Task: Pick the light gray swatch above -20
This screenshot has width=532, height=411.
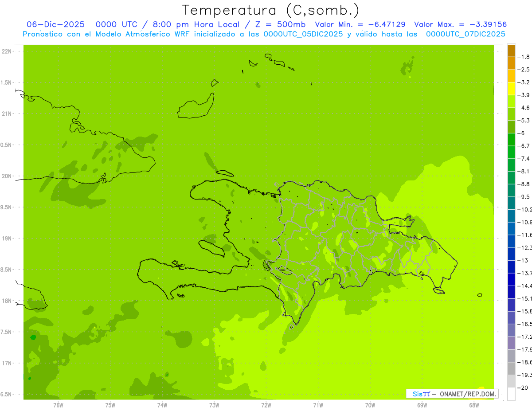Action: (x=511, y=381)
